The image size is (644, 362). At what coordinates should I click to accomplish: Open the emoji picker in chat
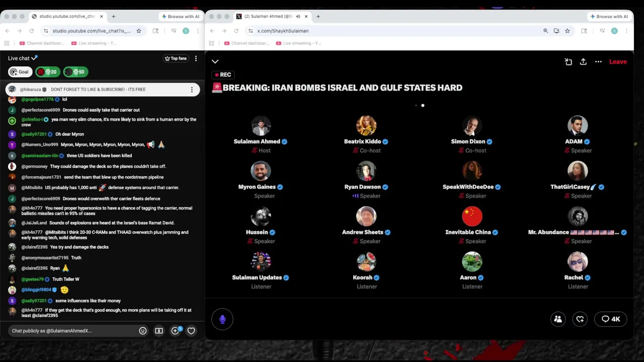tap(143, 331)
